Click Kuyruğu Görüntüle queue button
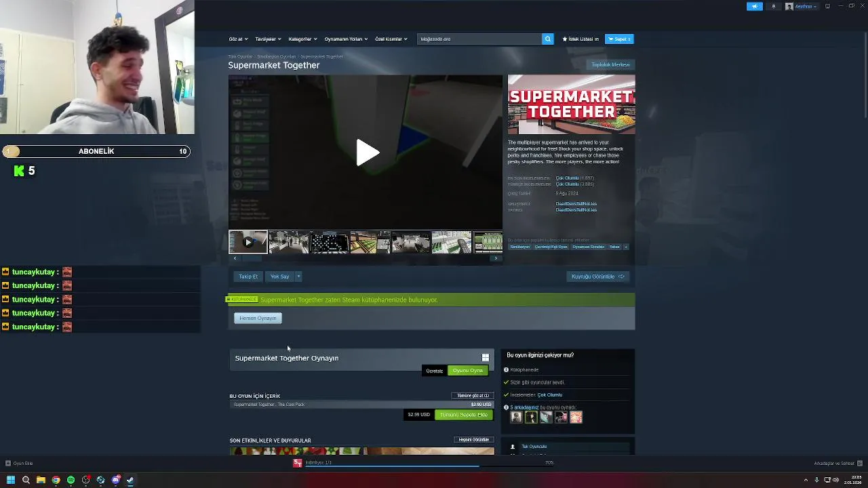Image resolution: width=868 pixels, height=488 pixels. pyautogui.click(x=598, y=277)
